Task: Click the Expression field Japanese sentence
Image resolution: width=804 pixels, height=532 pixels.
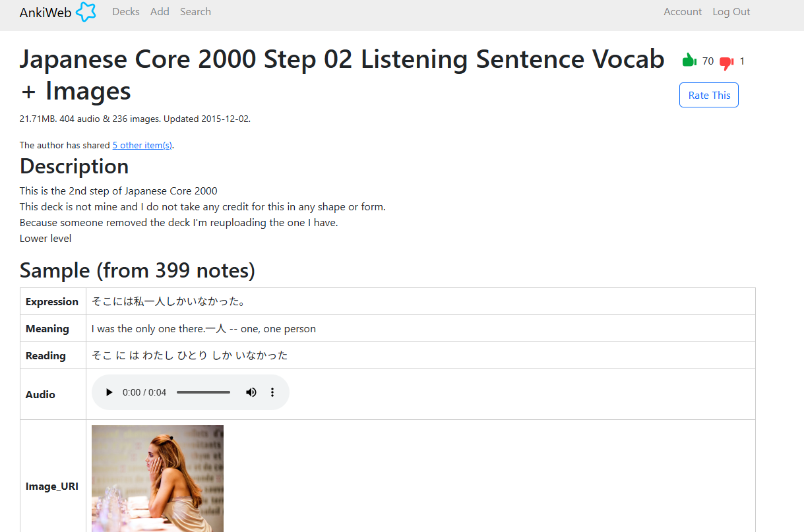Action: pyautogui.click(x=169, y=301)
